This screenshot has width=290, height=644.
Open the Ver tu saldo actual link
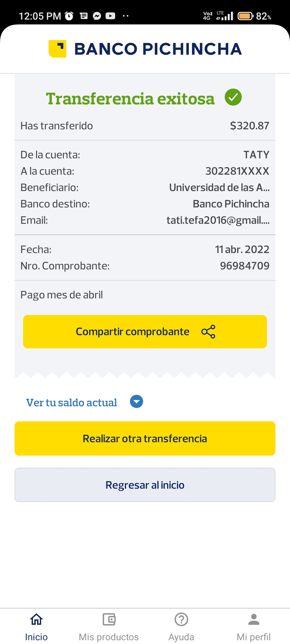(71, 402)
